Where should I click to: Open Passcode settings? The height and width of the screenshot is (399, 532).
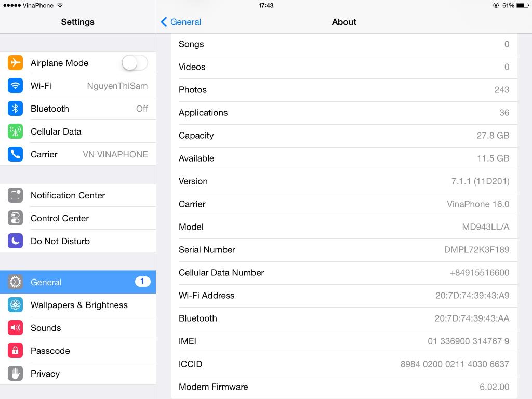(78, 351)
